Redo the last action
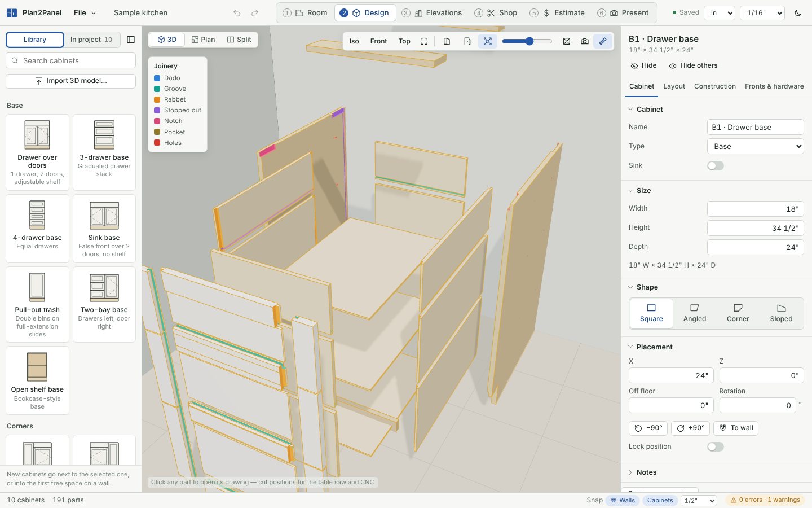This screenshot has height=508, width=812. click(255, 13)
